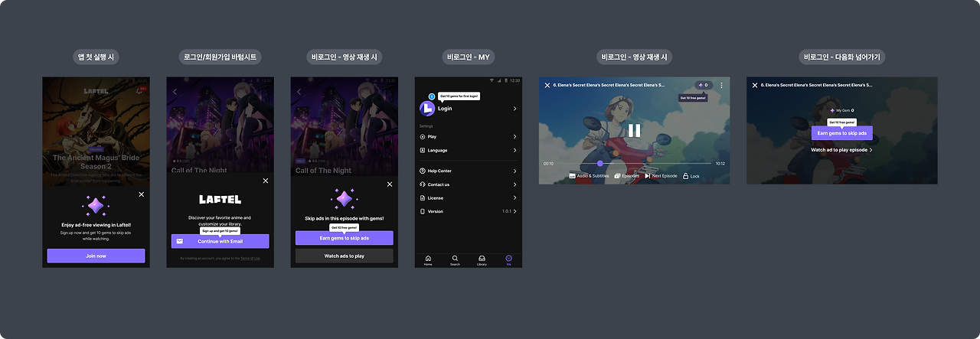
Task: Close the ad-free viewing popup on first screen
Action: [141, 194]
